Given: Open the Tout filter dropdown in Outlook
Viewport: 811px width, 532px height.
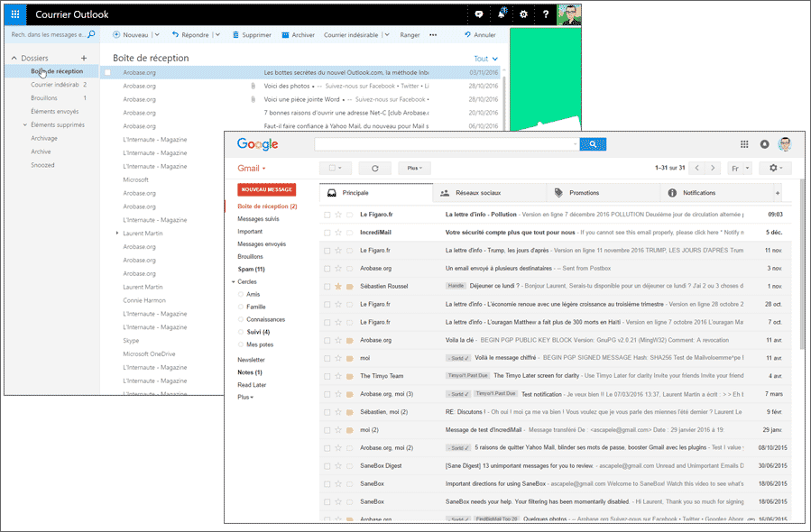Looking at the screenshot, I should [485, 59].
